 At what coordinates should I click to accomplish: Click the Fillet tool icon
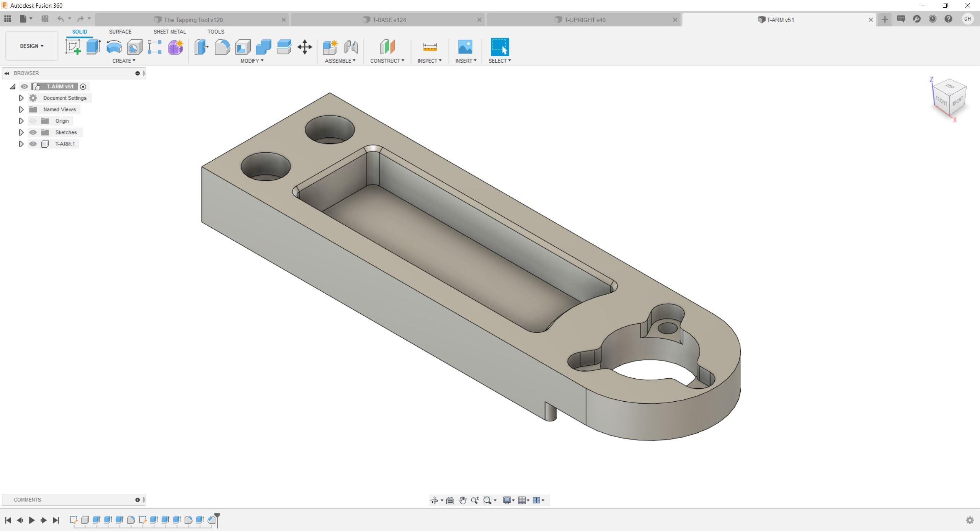click(x=222, y=47)
